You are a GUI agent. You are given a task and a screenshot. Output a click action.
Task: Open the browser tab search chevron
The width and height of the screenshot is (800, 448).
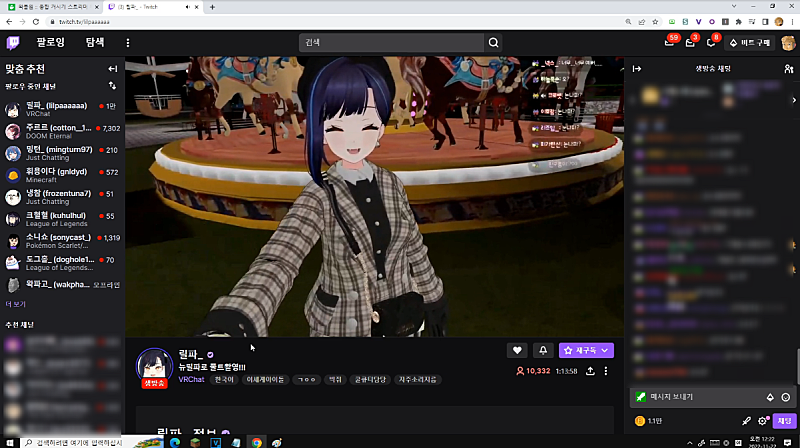point(734,7)
